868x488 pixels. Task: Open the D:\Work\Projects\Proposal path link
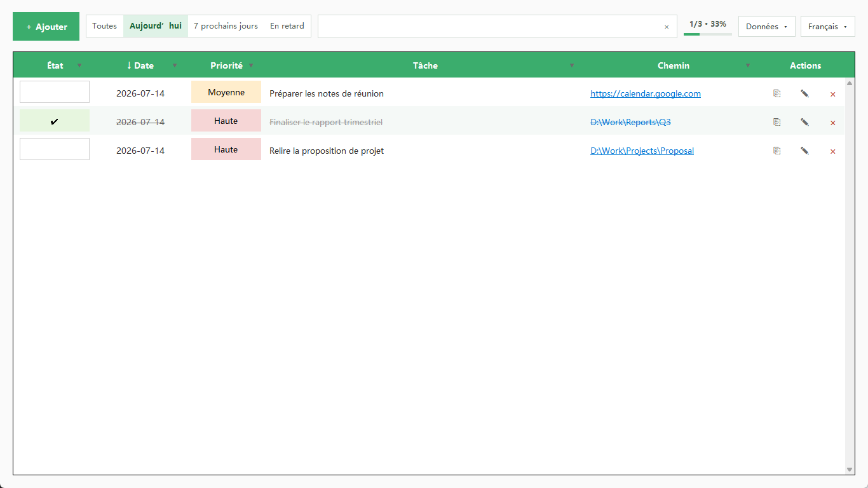click(x=642, y=151)
